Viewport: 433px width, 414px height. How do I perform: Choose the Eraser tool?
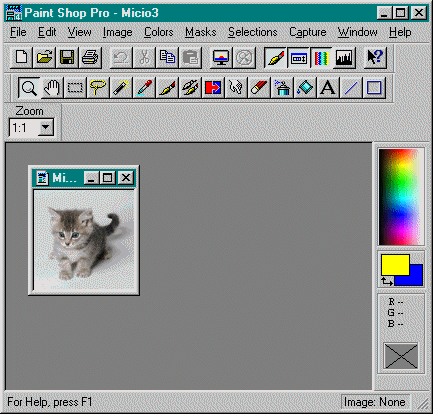pos(259,88)
